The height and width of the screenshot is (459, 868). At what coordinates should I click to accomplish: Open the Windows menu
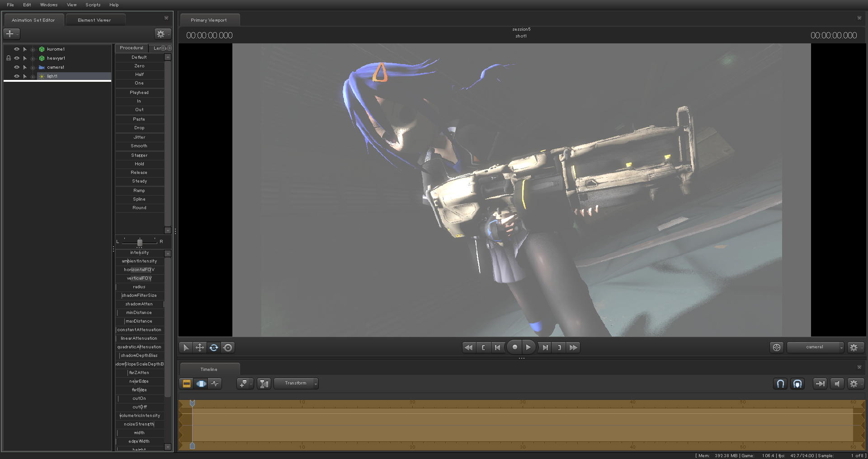pos(49,5)
